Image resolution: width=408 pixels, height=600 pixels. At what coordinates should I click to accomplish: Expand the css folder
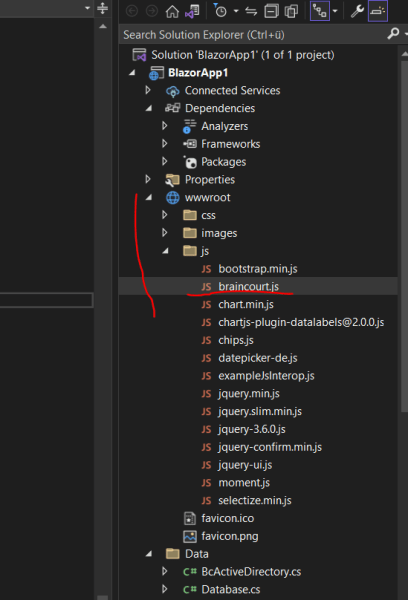(x=165, y=215)
